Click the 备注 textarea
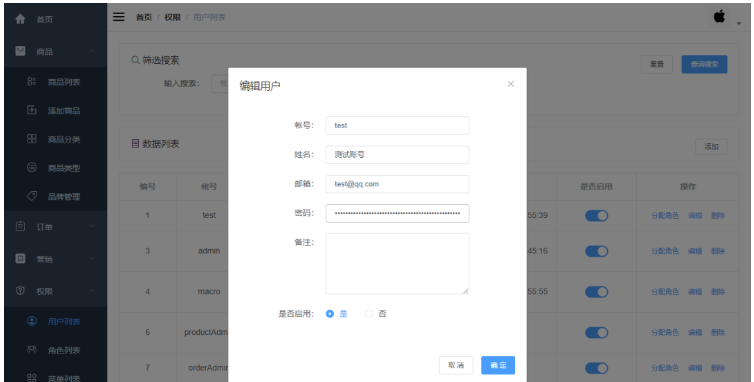The width and height of the screenshot is (754, 382). pyautogui.click(x=397, y=264)
